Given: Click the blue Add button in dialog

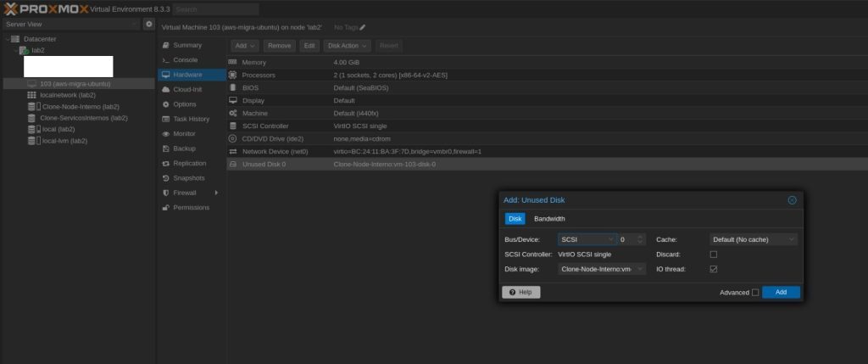Looking at the screenshot, I should (780, 292).
